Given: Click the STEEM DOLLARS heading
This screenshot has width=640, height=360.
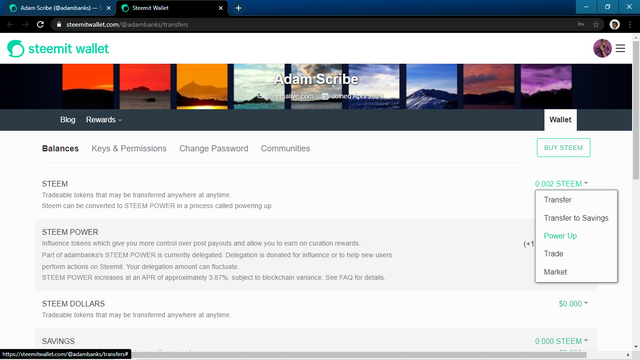Looking at the screenshot, I should tap(73, 304).
